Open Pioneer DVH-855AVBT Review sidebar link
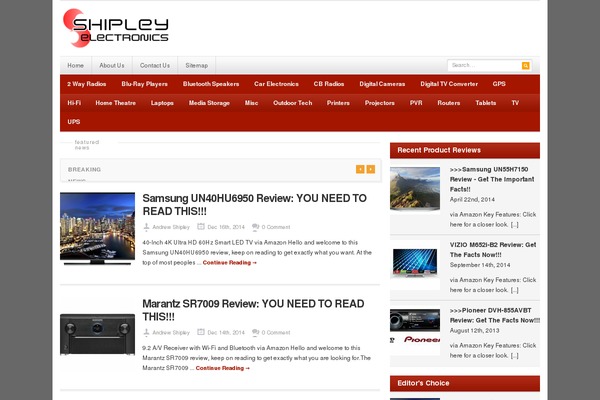 pyautogui.click(x=495, y=315)
